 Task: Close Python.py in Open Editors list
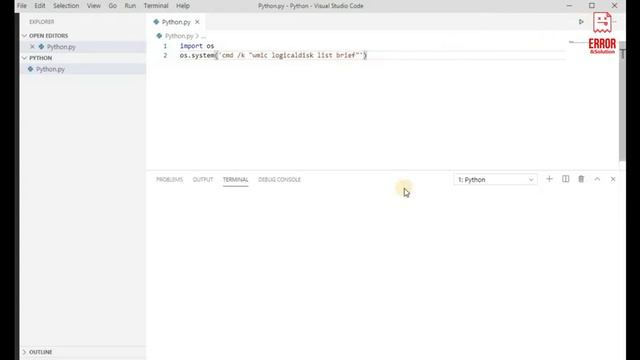click(32, 47)
